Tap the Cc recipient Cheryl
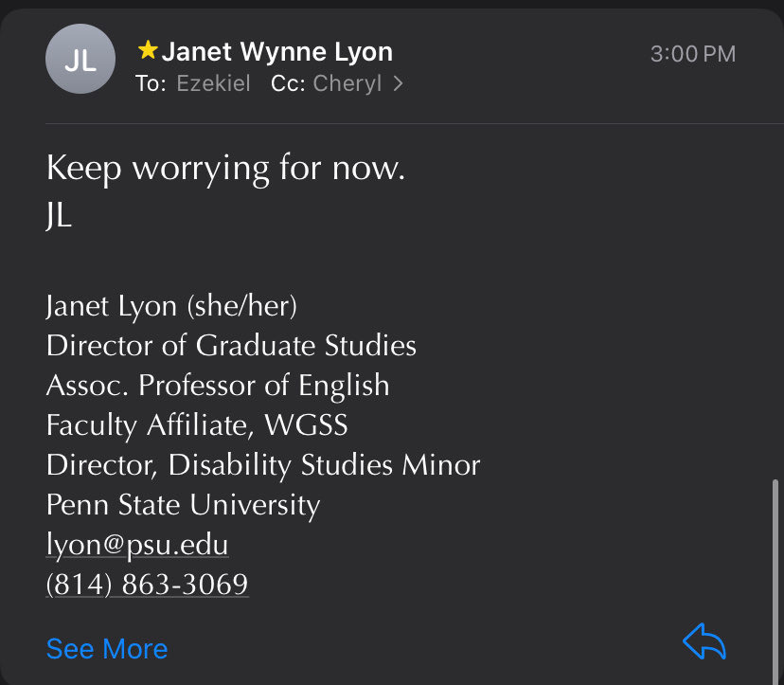The height and width of the screenshot is (685, 784). [x=347, y=83]
